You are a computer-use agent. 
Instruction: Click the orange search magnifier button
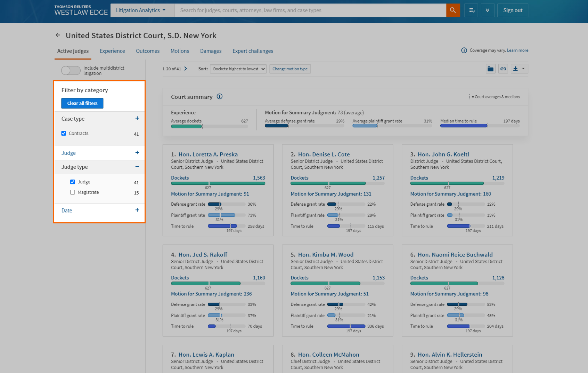point(453,10)
